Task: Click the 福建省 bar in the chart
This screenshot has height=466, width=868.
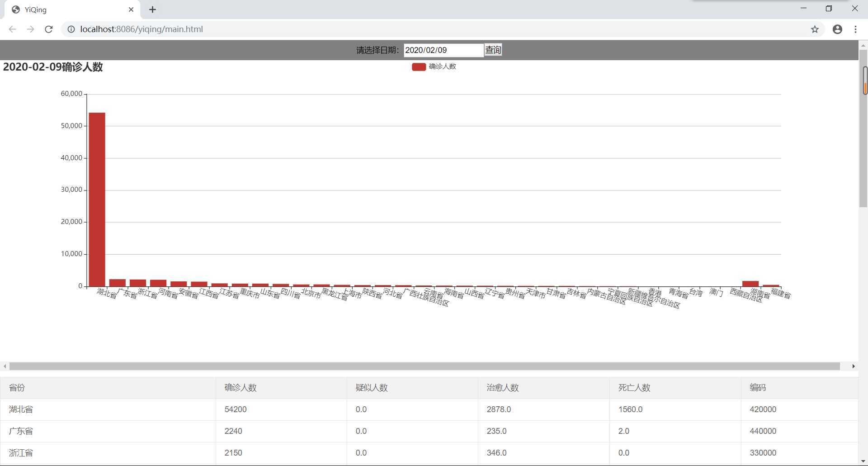Action: pos(771,285)
